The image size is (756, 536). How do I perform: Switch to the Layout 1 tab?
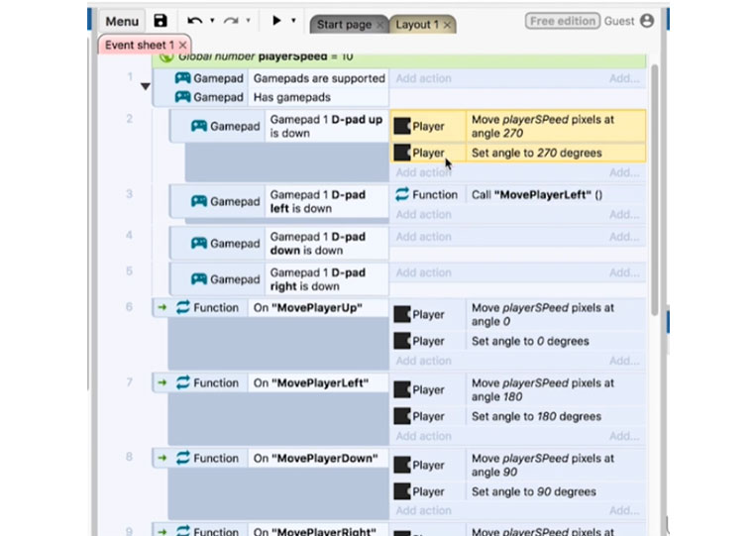[x=417, y=24]
